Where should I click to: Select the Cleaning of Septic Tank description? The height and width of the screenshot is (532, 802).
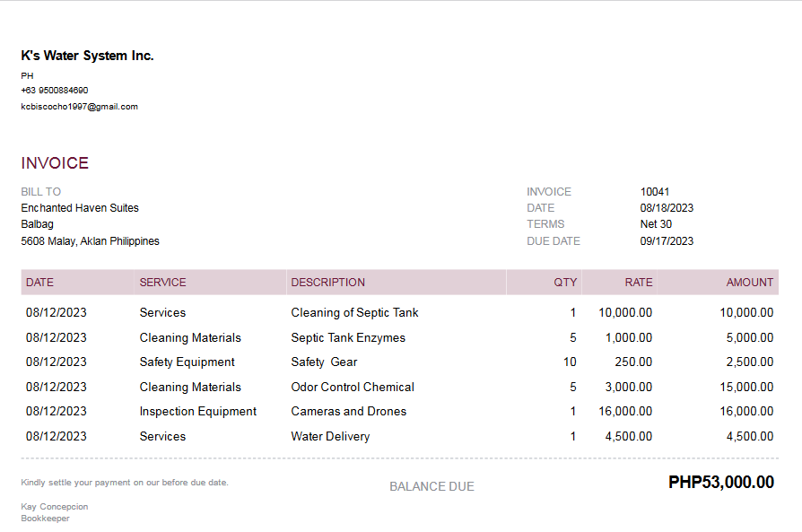[x=354, y=313]
